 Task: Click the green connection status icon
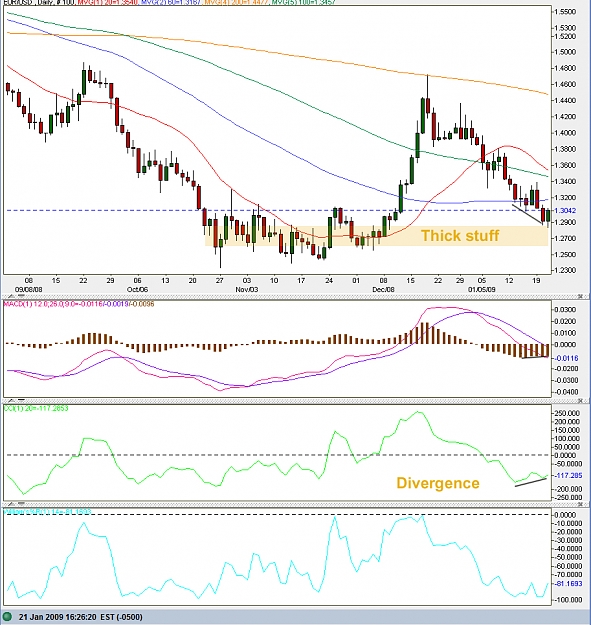(8, 617)
